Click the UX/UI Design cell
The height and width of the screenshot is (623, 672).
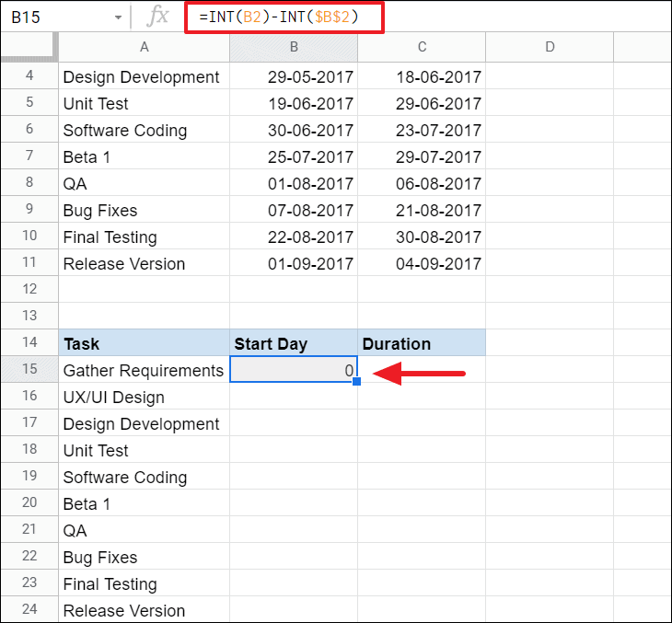pyautogui.click(x=144, y=396)
